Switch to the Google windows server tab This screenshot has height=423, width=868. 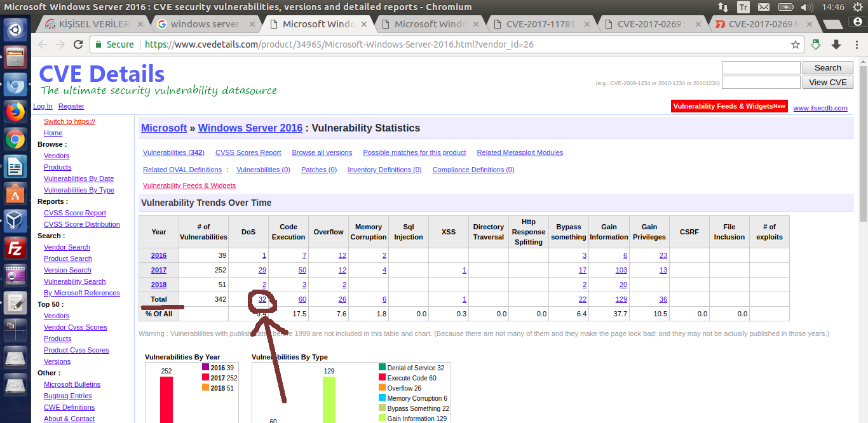tap(206, 25)
